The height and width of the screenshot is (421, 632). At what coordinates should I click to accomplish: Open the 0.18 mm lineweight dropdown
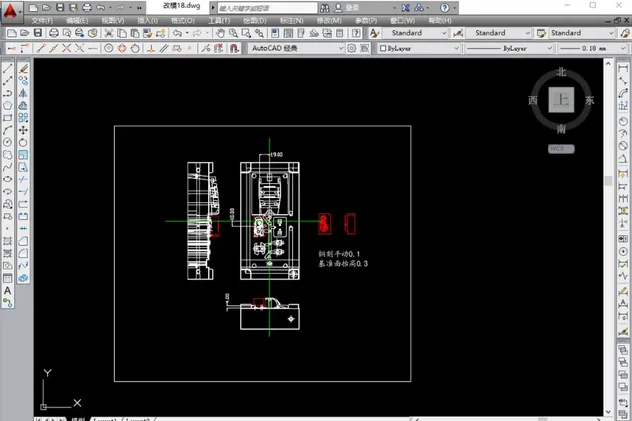[x=592, y=48]
